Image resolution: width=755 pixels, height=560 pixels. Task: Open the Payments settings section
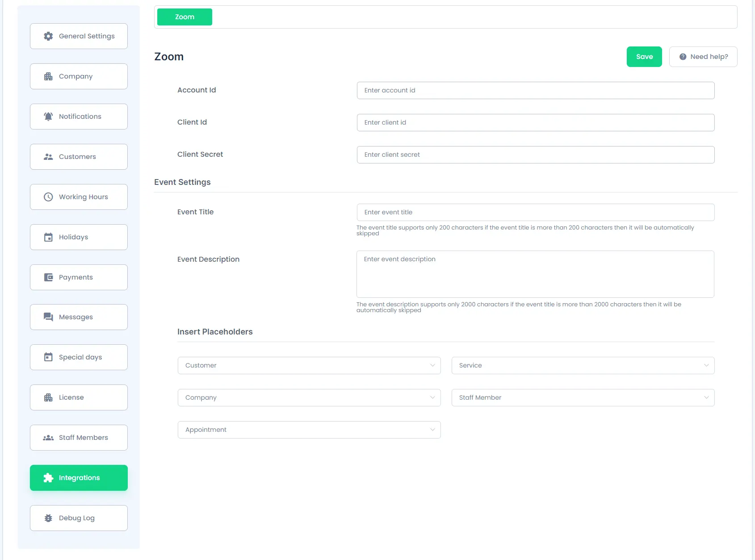(x=79, y=277)
